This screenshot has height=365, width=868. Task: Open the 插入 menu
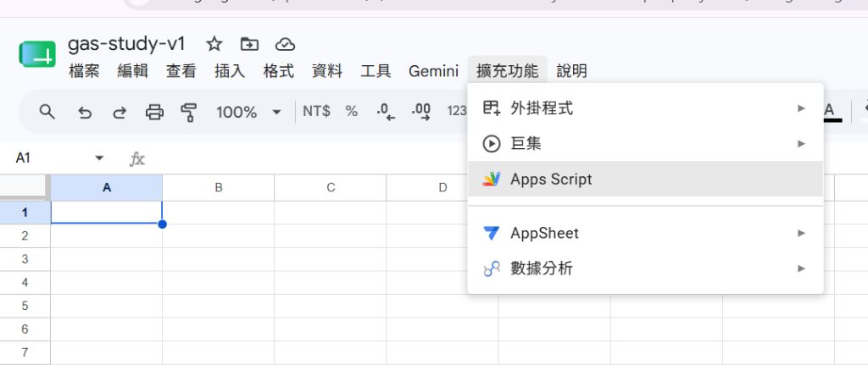pyautogui.click(x=230, y=71)
